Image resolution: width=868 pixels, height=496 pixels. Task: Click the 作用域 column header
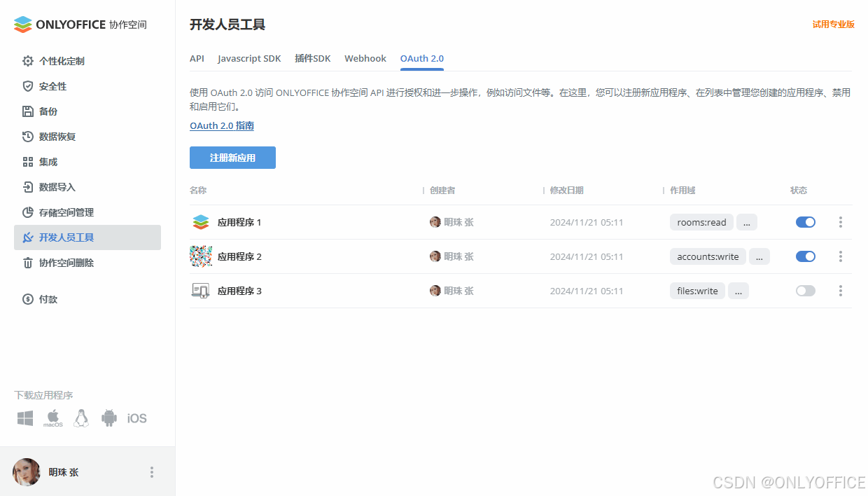(682, 191)
